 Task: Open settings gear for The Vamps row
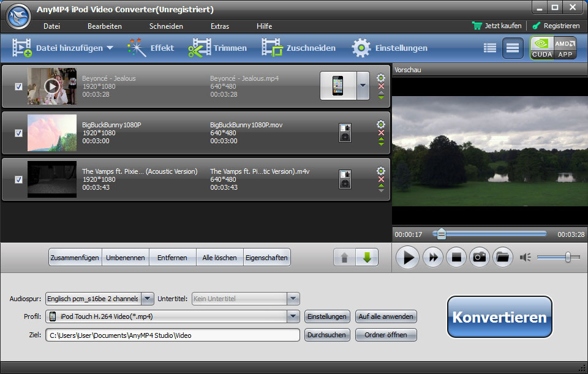[x=380, y=171]
